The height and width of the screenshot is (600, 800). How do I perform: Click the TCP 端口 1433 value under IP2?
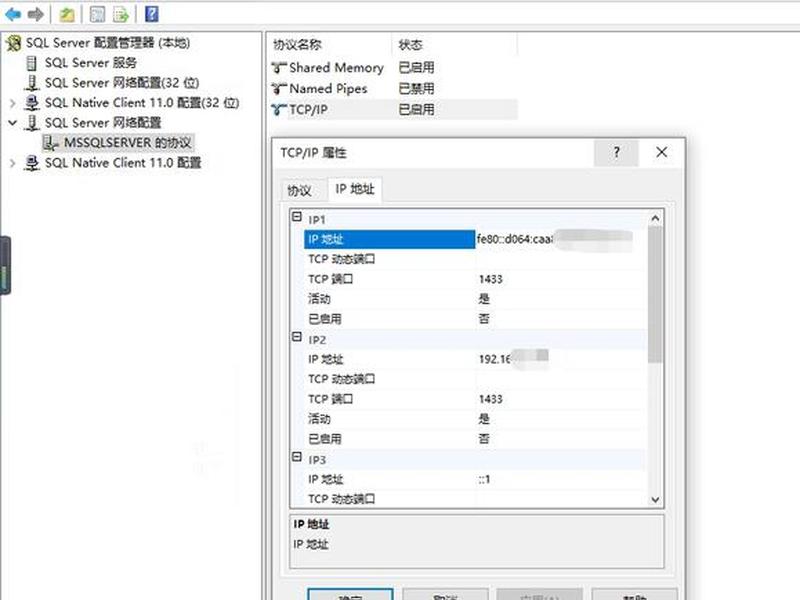[x=491, y=399]
